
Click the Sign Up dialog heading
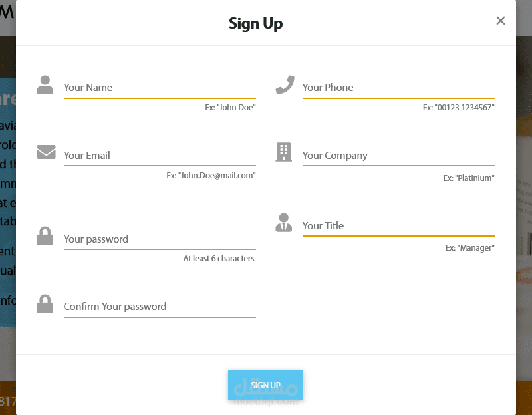(256, 23)
